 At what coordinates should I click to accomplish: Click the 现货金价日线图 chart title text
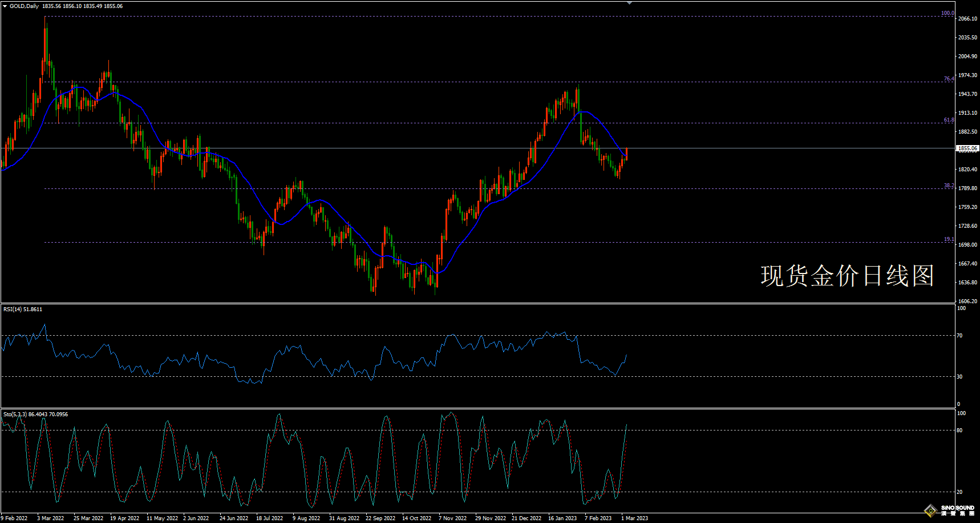(847, 276)
